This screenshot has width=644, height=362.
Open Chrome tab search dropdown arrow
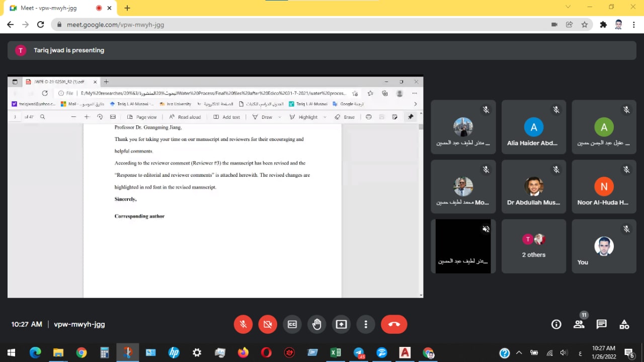click(x=568, y=7)
